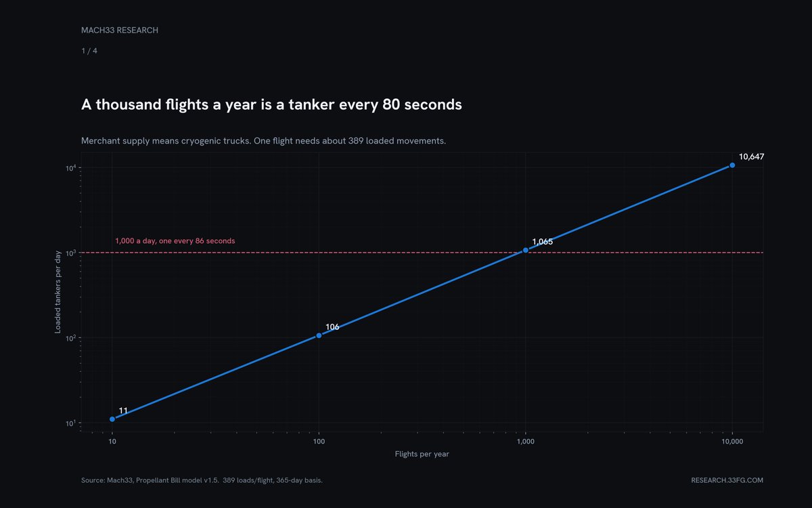
Task: Click the chart title about tanker every 80 seconds
Action: (271, 105)
